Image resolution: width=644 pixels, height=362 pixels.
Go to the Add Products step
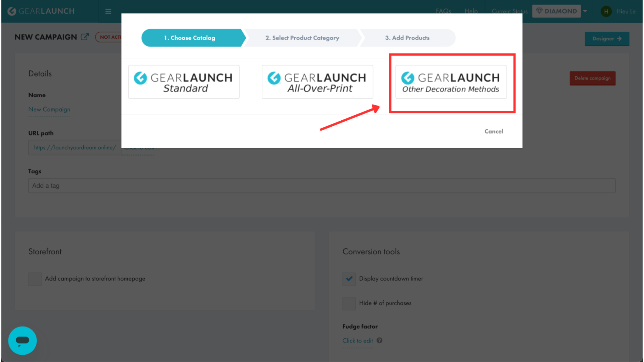[x=407, y=38]
